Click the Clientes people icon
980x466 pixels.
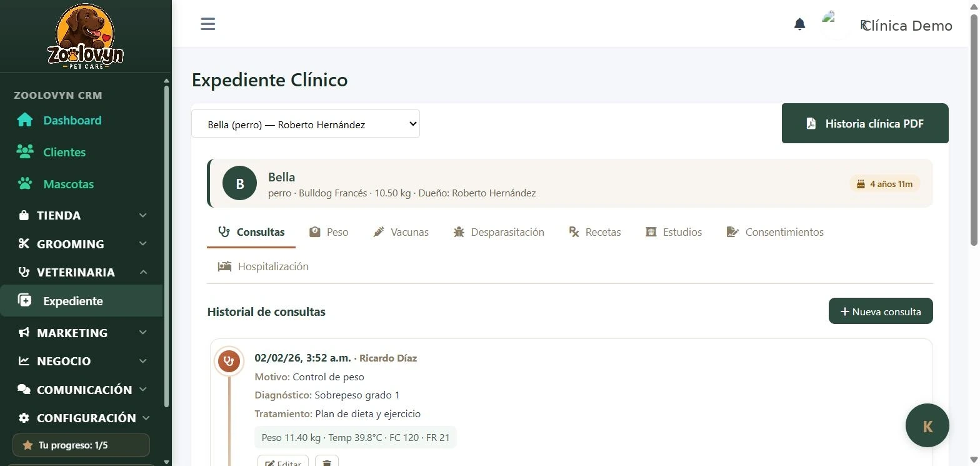pos(25,152)
